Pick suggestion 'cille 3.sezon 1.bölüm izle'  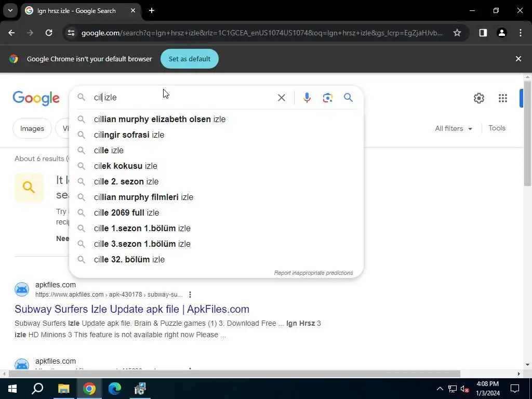pyautogui.click(x=216, y=244)
